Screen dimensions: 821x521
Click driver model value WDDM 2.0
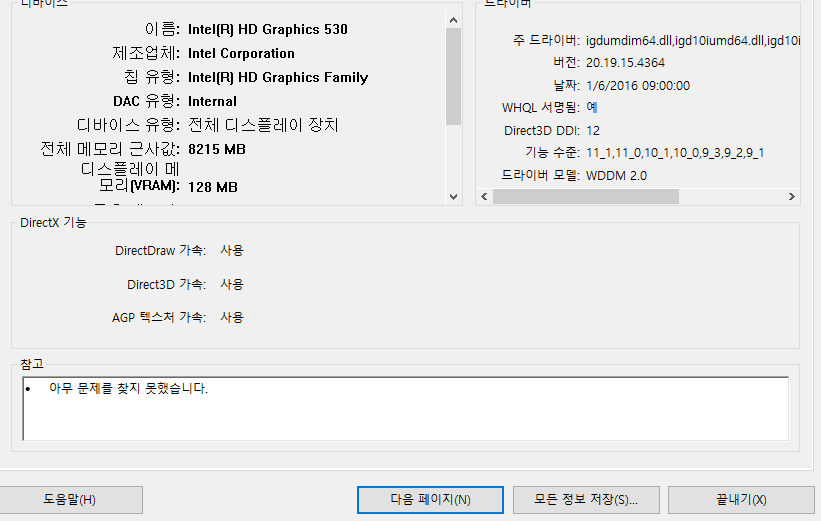(x=616, y=175)
